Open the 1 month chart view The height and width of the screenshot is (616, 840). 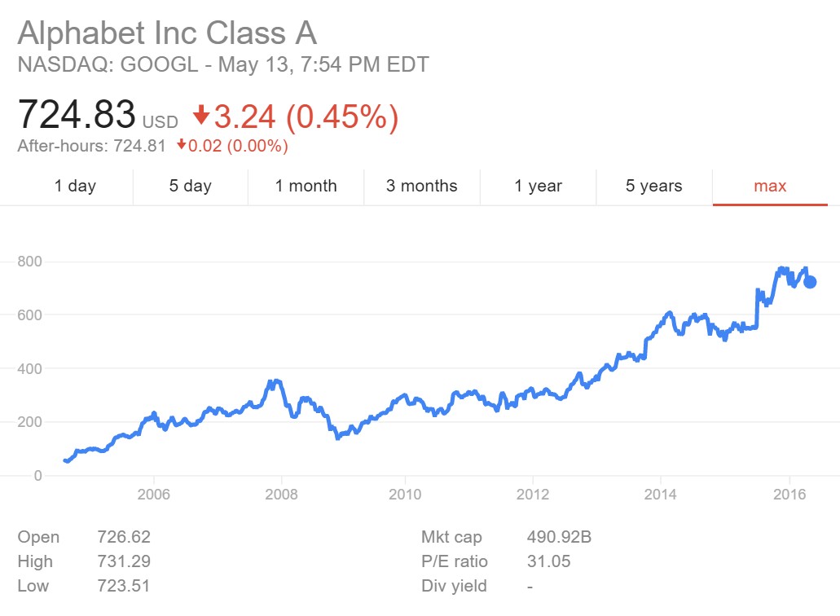(x=306, y=186)
